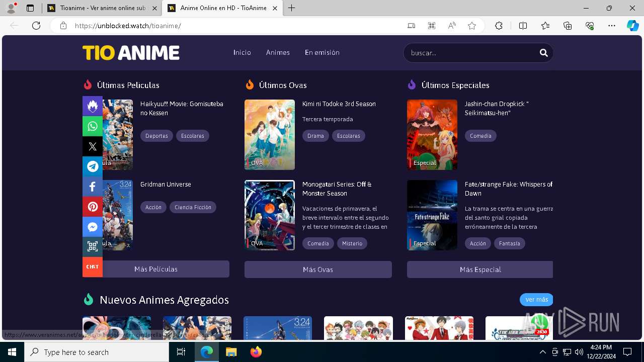Launch Firefox from taskbar
644x362 pixels.
pyautogui.click(x=256, y=352)
